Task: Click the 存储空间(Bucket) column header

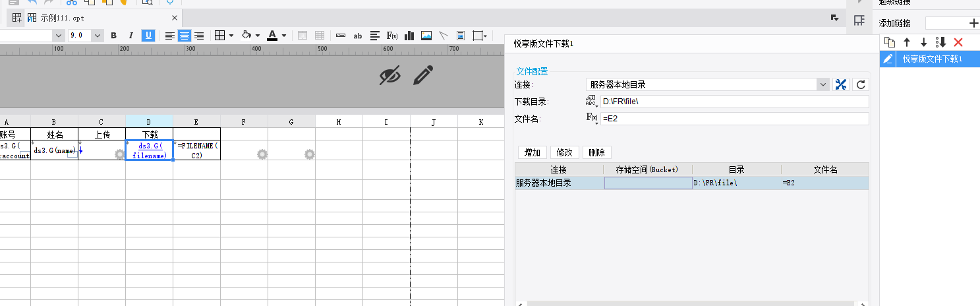Action: (648, 169)
